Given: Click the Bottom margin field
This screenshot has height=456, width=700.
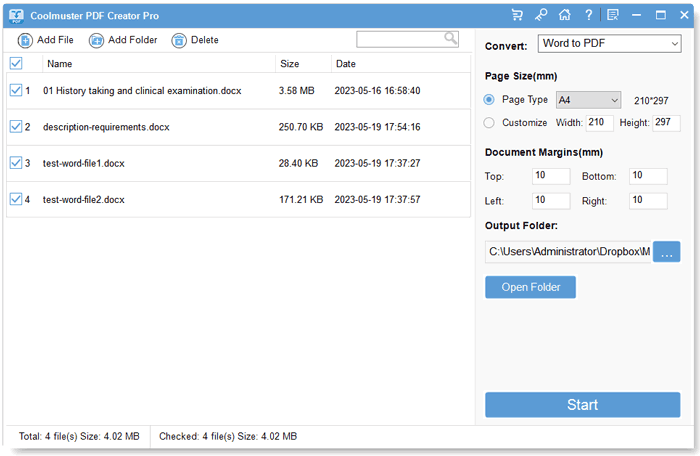Looking at the screenshot, I should (648, 176).
